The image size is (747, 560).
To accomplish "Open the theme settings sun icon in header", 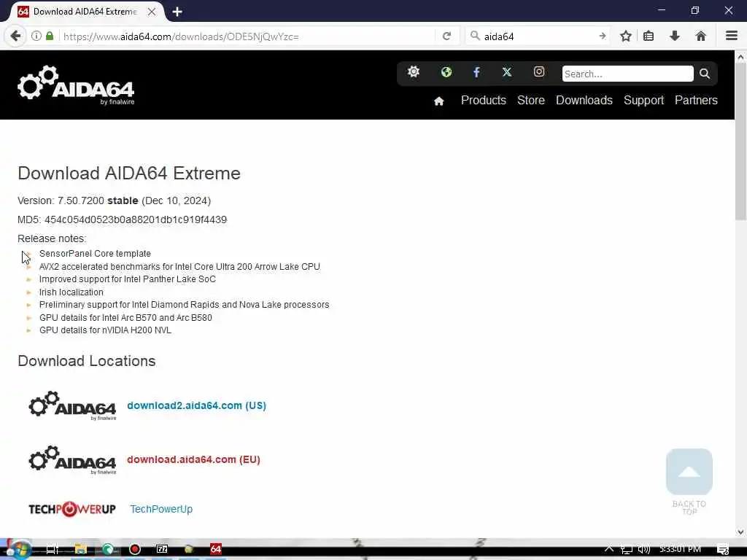I will coord(414,72).
